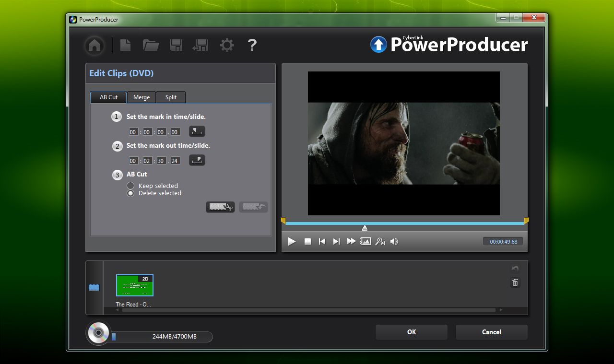Click the fast forward button
614x364 pixels.
[x=351, y=241]
